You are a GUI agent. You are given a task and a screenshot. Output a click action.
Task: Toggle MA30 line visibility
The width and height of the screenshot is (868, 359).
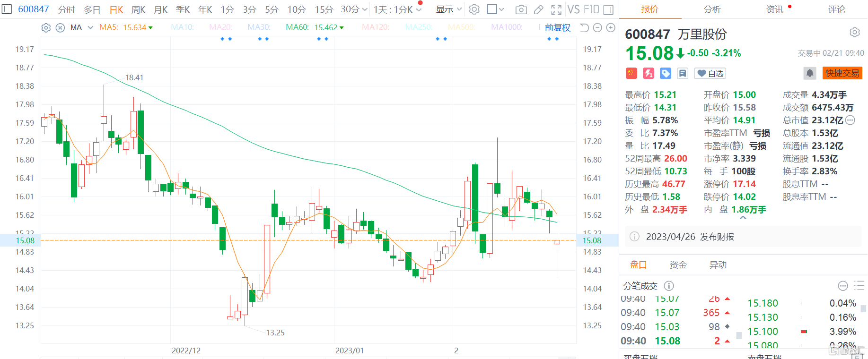[x=259, y=27]
